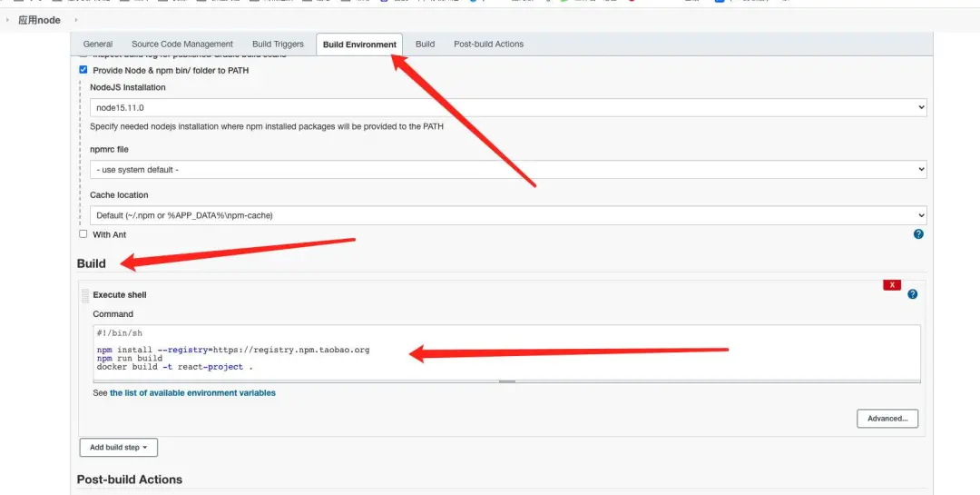The image size is (980, 495).
Task: Switch to Source Code Management tab
Action: pyautogui.click(x=182, y=45)
